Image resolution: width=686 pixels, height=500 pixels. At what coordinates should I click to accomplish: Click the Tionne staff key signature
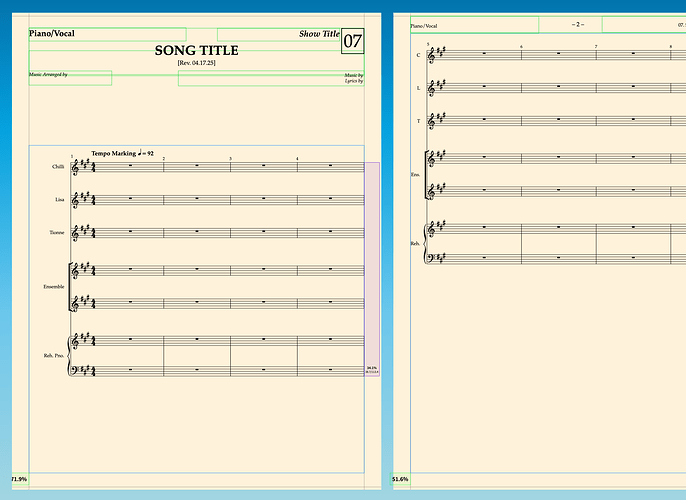coord(85,230)
